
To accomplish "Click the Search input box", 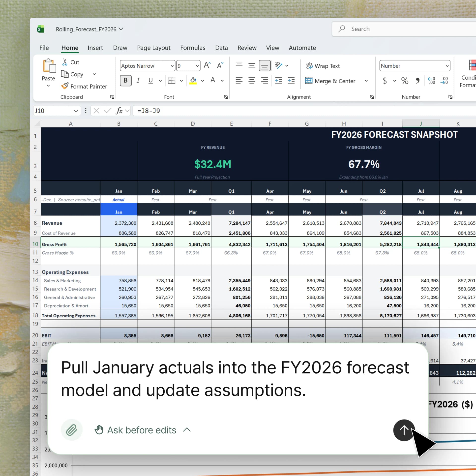I will click(407, 29).
